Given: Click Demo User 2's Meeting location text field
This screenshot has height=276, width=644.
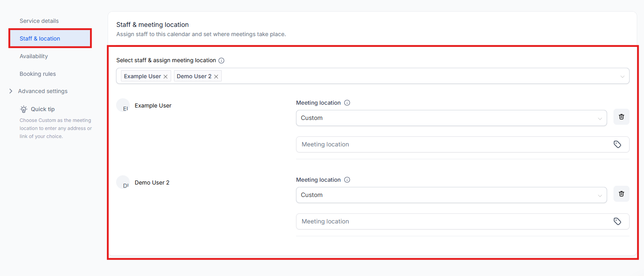Looking at the screenshot, I should [450, 221].
